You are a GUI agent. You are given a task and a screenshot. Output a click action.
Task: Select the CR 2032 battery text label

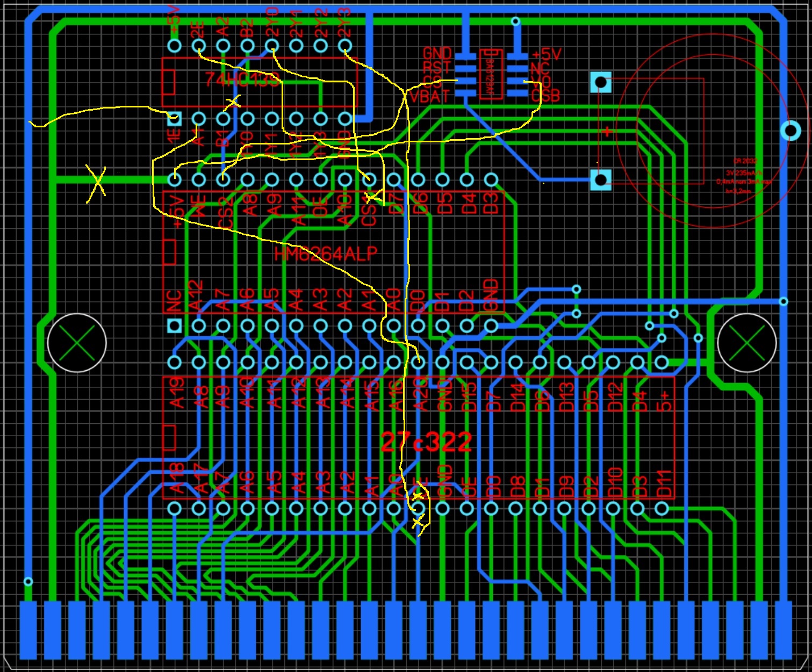[x=745, y=161]
